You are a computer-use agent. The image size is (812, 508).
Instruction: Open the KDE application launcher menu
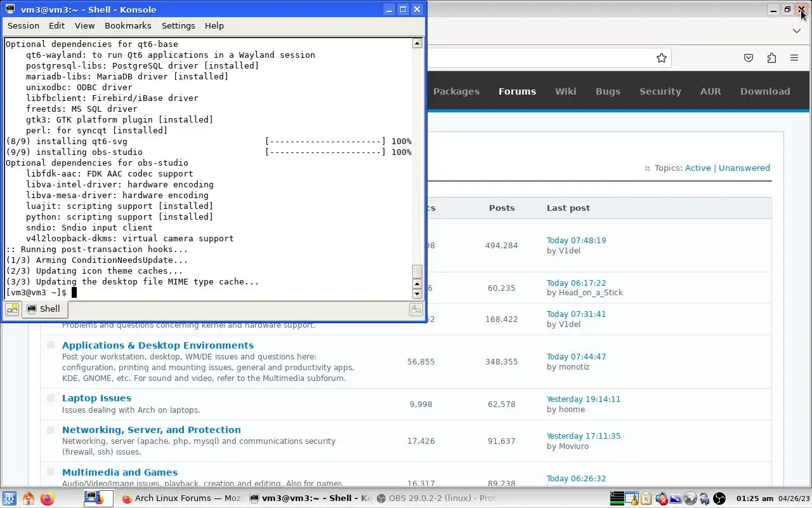[x=10, y=498]
